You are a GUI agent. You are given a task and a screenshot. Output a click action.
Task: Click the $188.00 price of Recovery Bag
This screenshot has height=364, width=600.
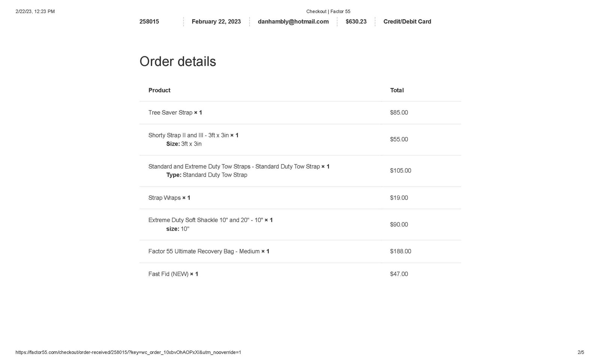pyautogui.click(x=400, y=251)
